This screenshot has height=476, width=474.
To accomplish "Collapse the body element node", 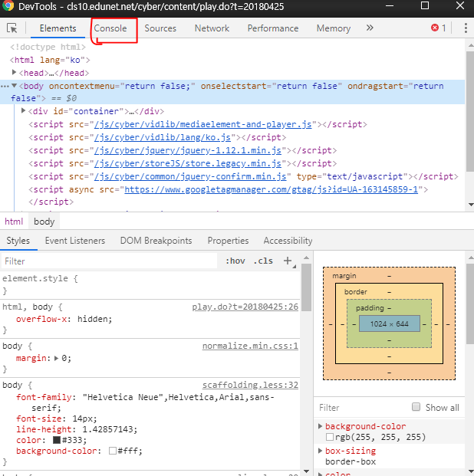I will (14, 86).
